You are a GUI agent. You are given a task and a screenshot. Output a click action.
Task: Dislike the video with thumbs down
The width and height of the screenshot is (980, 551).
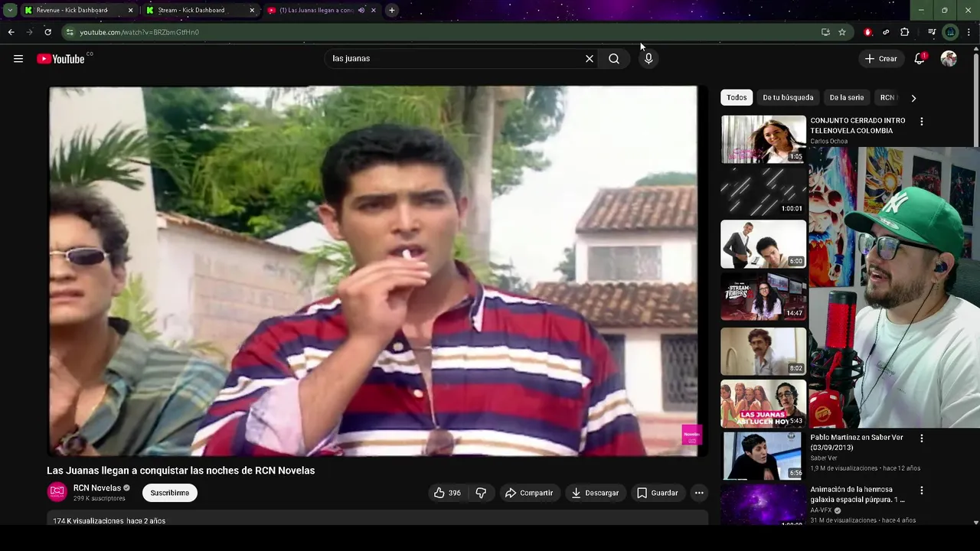pos(481,493)
